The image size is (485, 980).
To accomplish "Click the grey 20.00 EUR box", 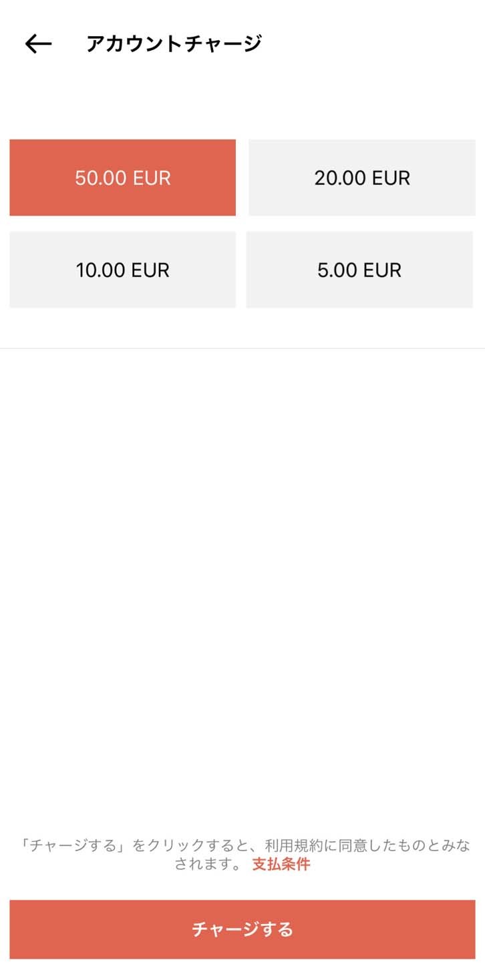I will pos(361,178).
